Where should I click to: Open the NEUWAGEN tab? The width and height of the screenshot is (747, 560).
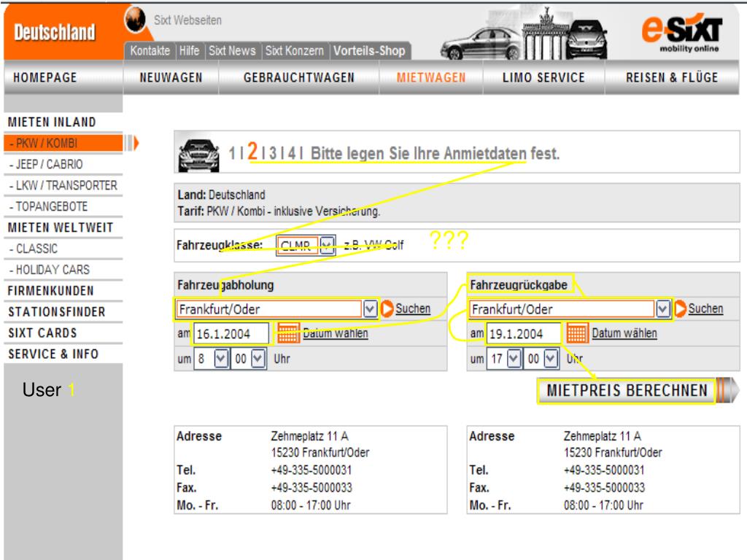click(171, 77)
